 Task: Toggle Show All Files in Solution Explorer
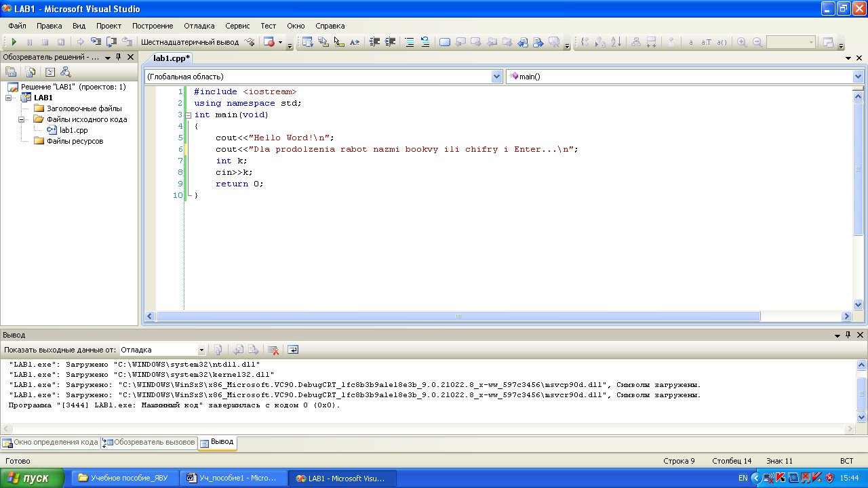click(31, 72)
